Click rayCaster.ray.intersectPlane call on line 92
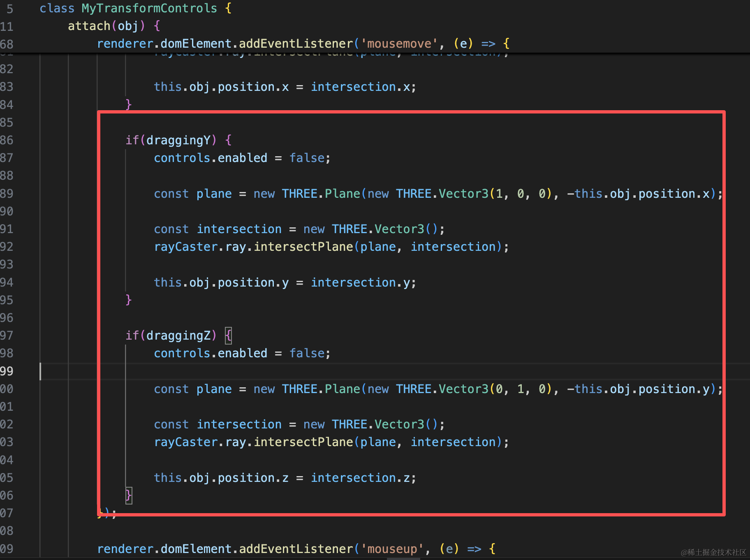Image resolution: width=750 pixels, height=560 pixels. [331, 247]
